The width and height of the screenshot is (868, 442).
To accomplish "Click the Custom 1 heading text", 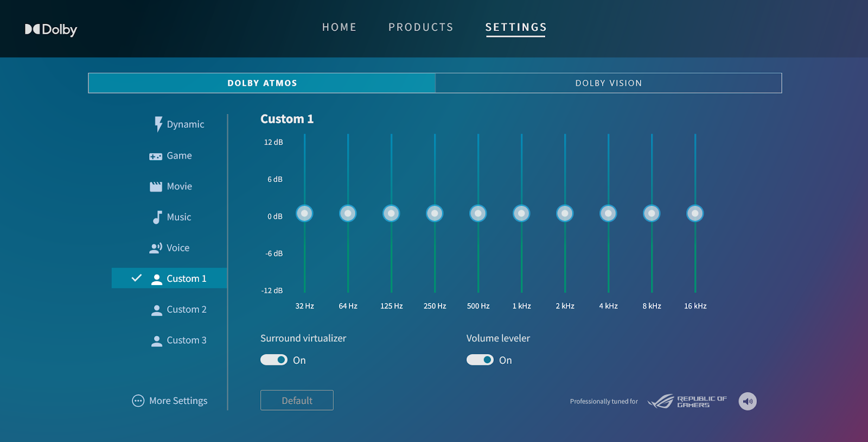I will pyautogui.click(x=287, y=119).
